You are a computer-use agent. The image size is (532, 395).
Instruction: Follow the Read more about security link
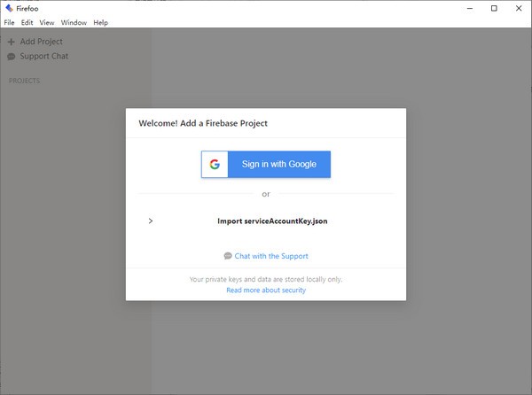click(266, 290)
